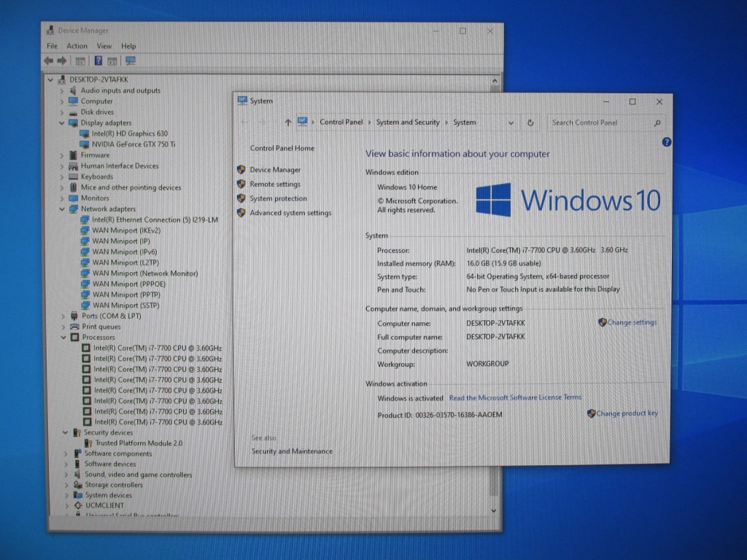Open address bar history dropdown arrow
Image resolution: width=747 pixels, height=560 pixels.
click(511, 122)
